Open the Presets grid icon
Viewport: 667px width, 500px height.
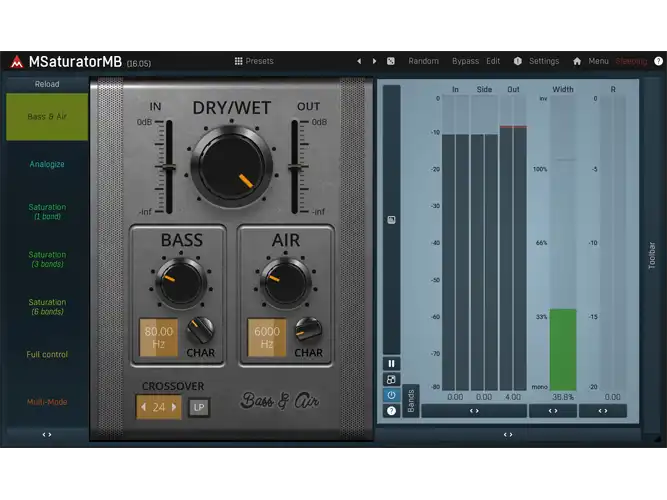click(239, 61)
